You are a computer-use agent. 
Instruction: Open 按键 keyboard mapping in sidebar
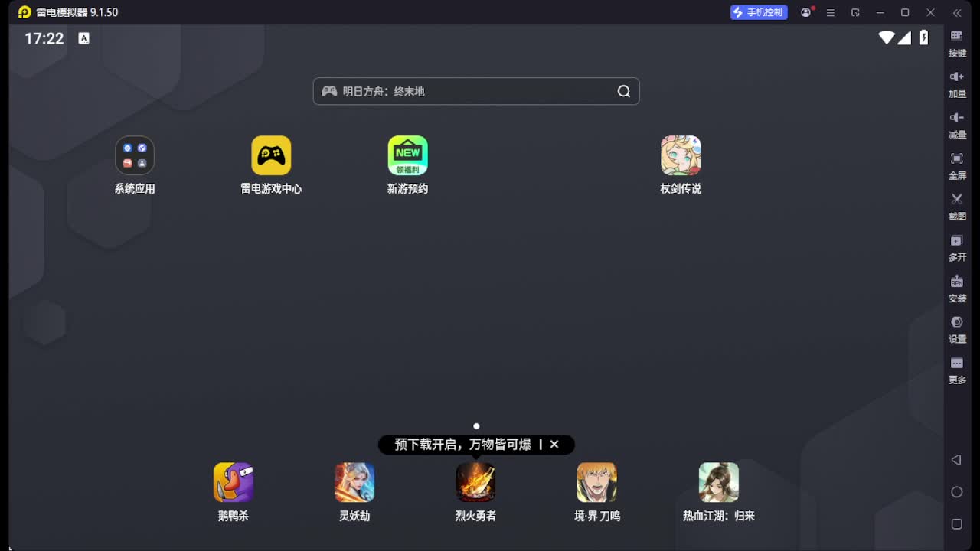click(957, 43)
